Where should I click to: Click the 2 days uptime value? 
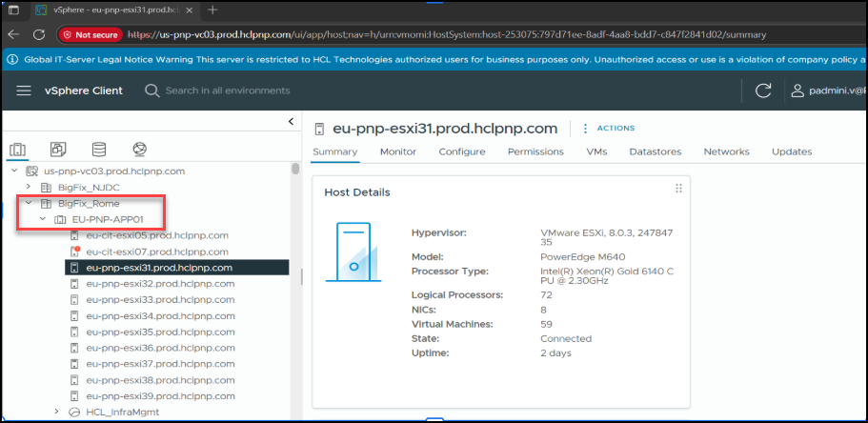tap(555, 353)
